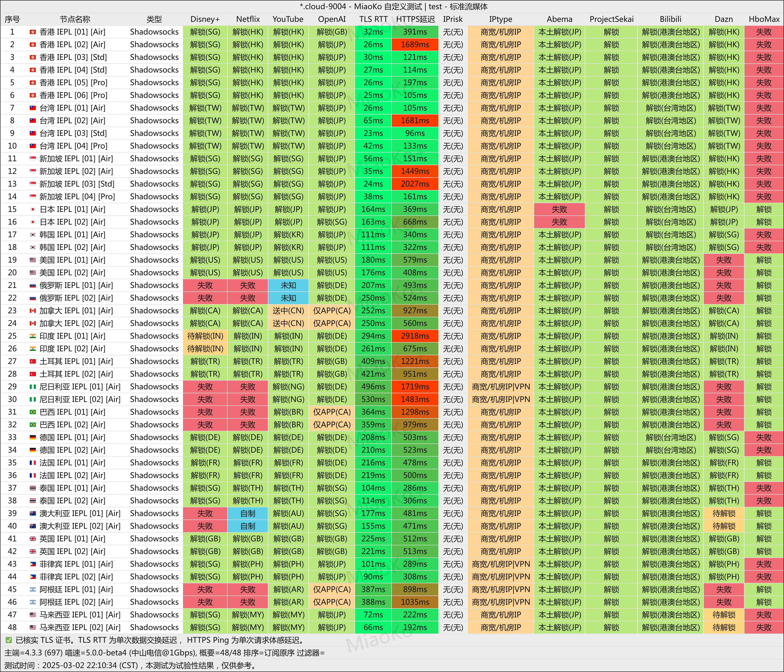Image resolution: width=784 pixels, height=672 pixels.
Task: Click the IPtype column header
Action: (x=500, y=19)
